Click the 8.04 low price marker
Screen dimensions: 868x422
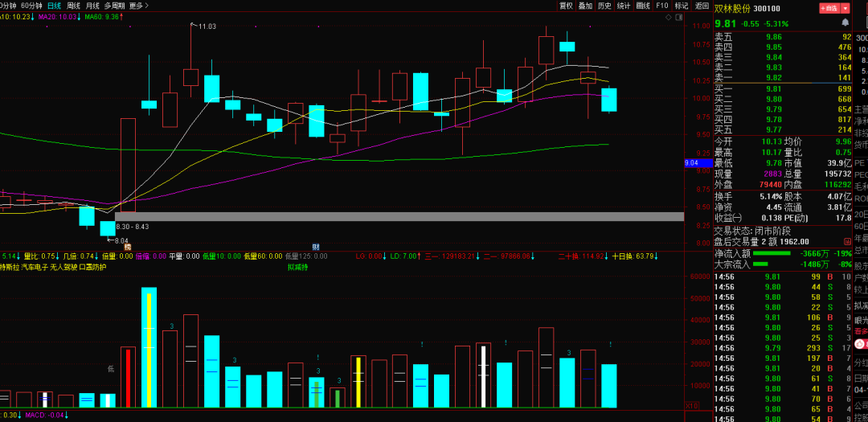[x=120, y=240]
